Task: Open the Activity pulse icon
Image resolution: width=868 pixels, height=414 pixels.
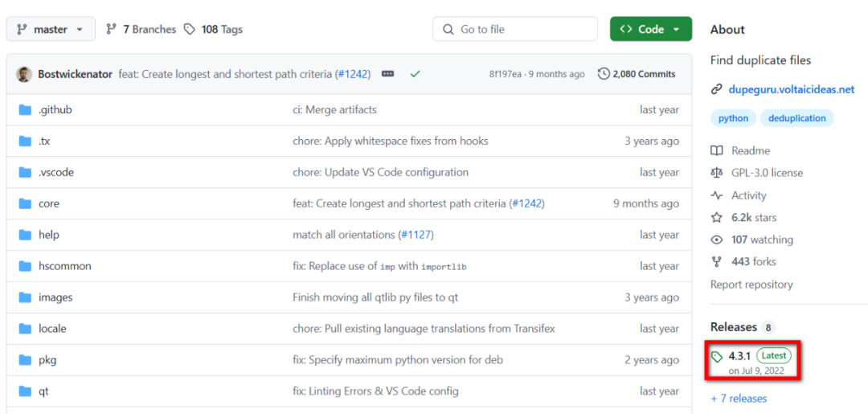Action: 717,195
